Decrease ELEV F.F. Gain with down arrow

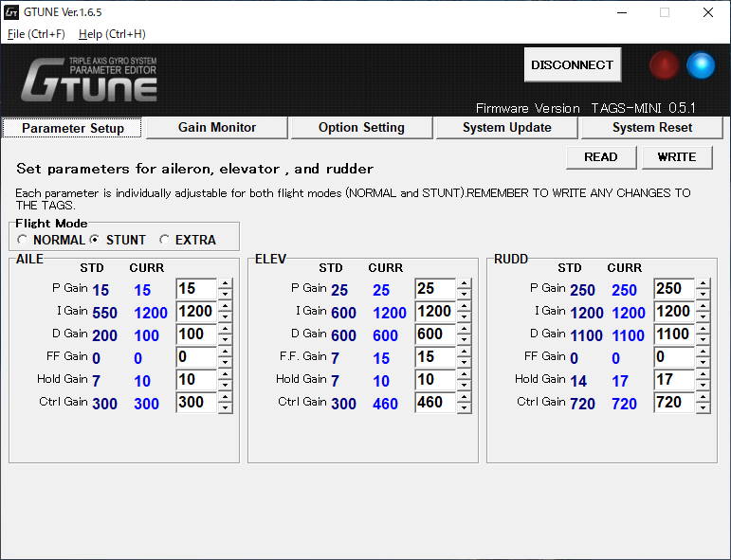(x=464, y=363)
